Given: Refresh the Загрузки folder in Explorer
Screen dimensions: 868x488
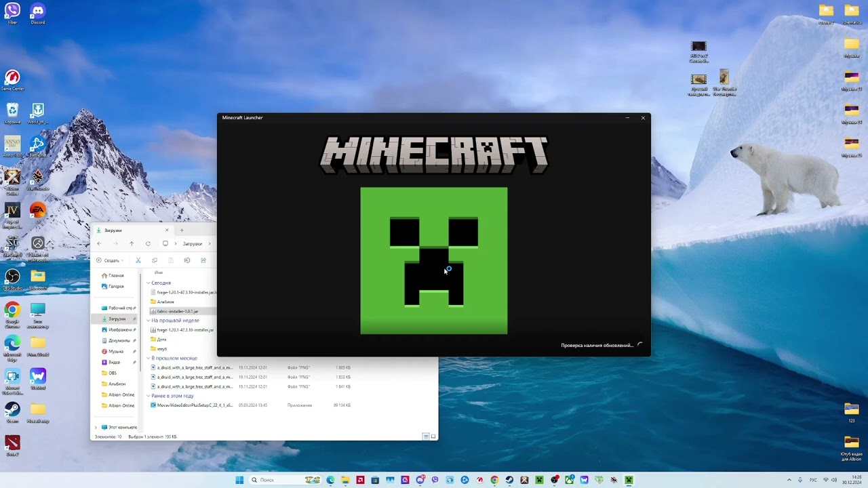Looking at the screenshot, I should pos(148,243).
